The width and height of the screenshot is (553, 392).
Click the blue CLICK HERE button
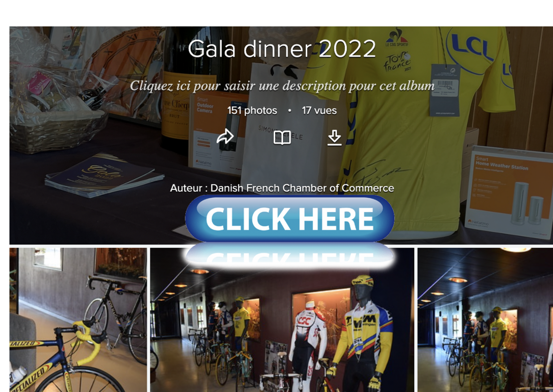tap(290, 219)
